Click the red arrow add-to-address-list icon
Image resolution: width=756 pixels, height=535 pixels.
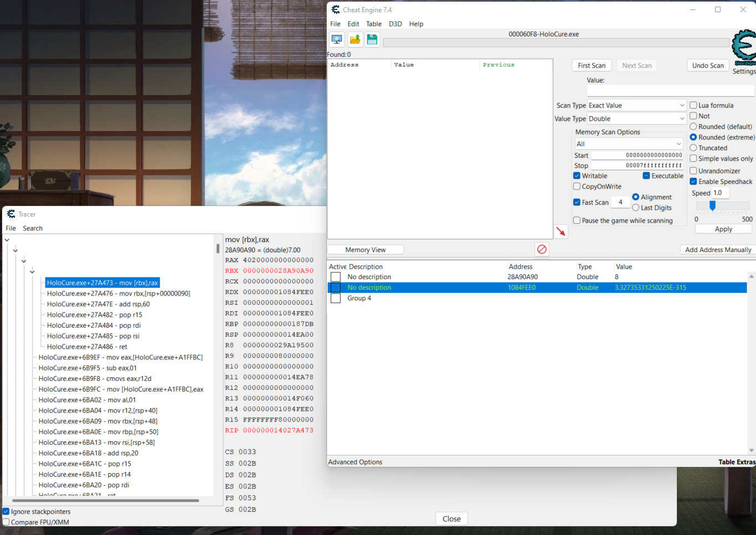[561, 232]
